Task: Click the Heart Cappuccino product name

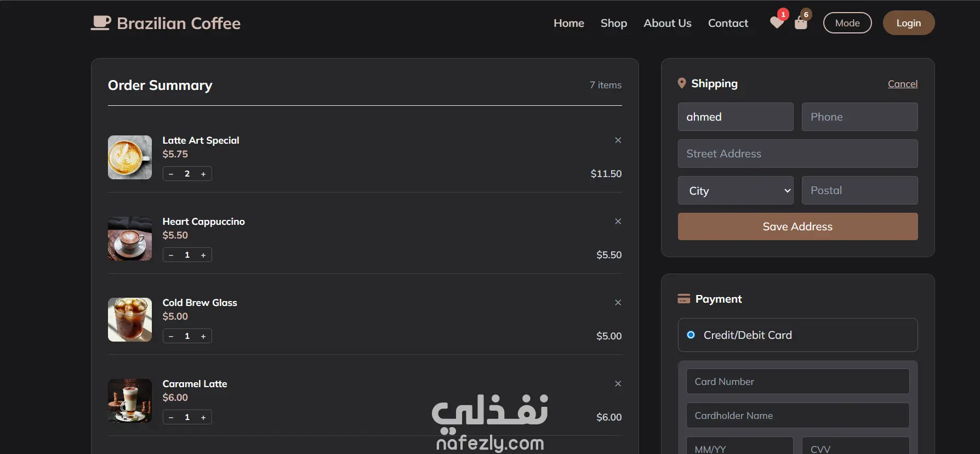Action: [203, 222]
